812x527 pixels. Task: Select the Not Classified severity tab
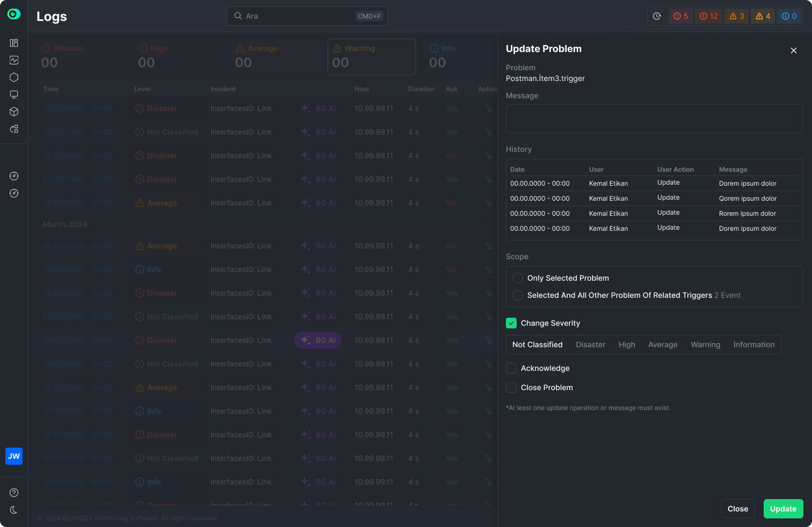538,345
